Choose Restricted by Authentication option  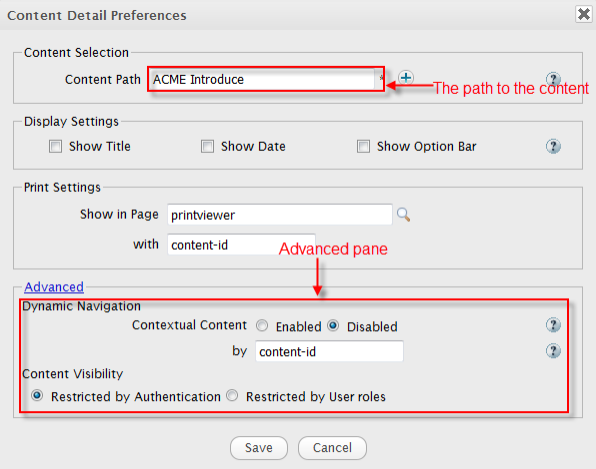(x=37, y=396)
